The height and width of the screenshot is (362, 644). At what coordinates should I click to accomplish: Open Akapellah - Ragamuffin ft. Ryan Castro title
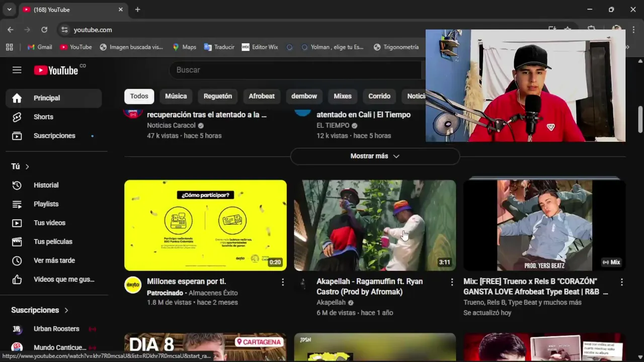pyautogui.click(x=370, y=287)
